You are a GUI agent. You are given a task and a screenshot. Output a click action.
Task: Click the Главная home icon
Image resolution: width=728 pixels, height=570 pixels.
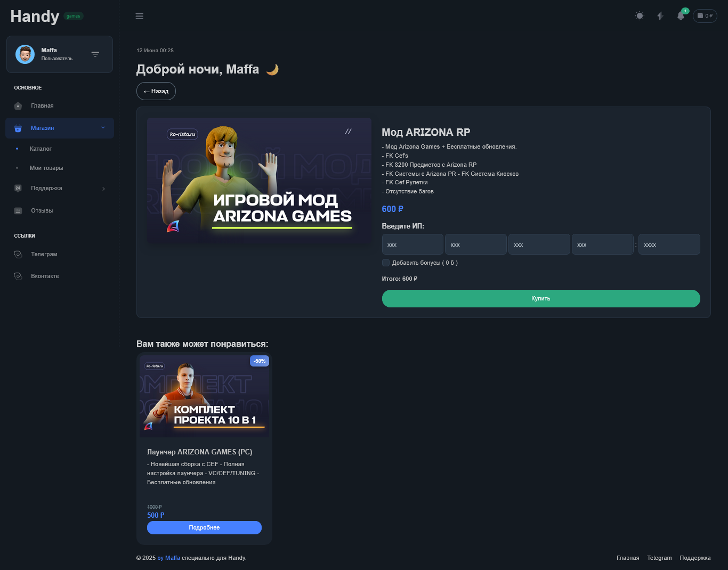[x=18, y=105]
